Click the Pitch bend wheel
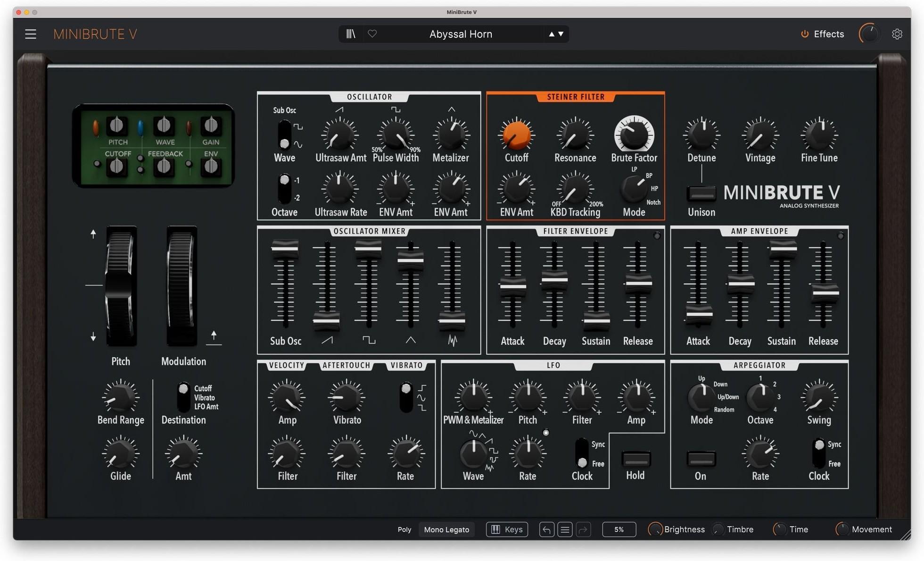The height and width of the screenshot is (561, 924). click(x=121, y=285)
